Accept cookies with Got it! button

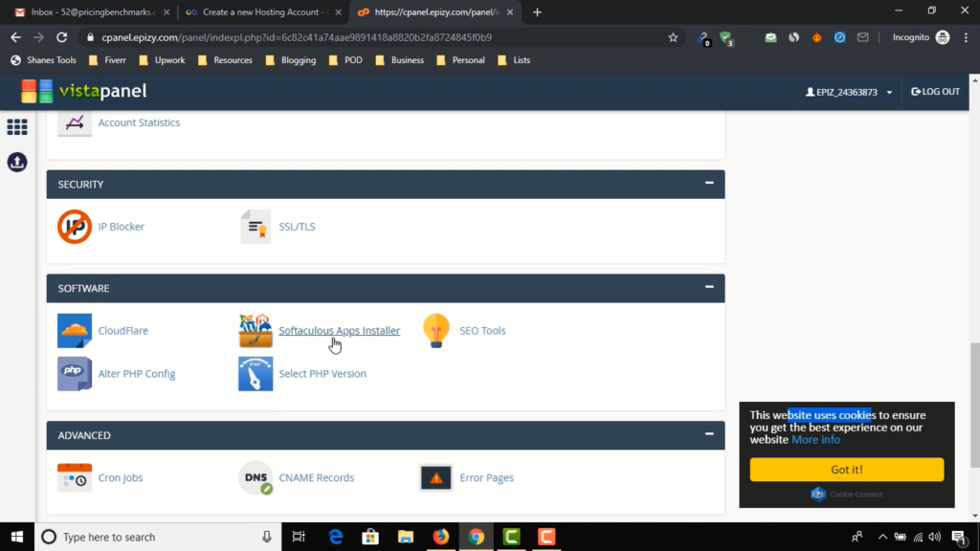point(847,470)
